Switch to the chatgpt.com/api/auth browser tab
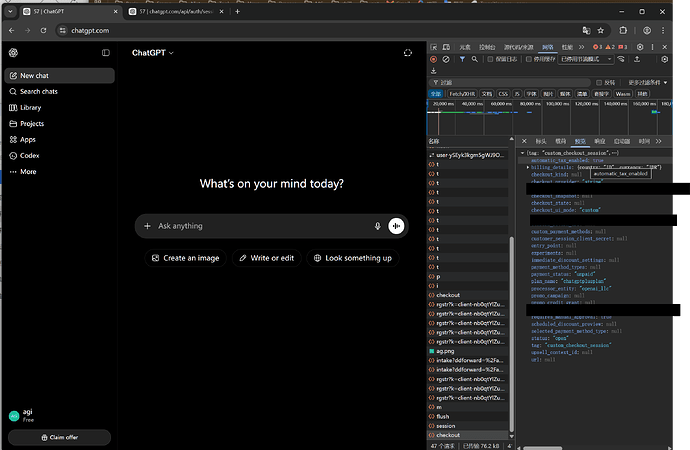This screenshot has height=450, width=690. point(176,11)
